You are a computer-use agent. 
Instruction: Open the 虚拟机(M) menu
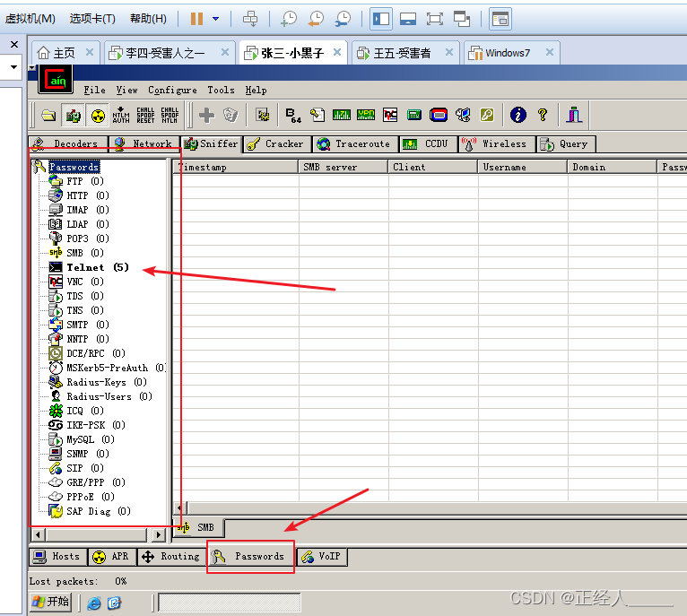[x=30, y=19]
